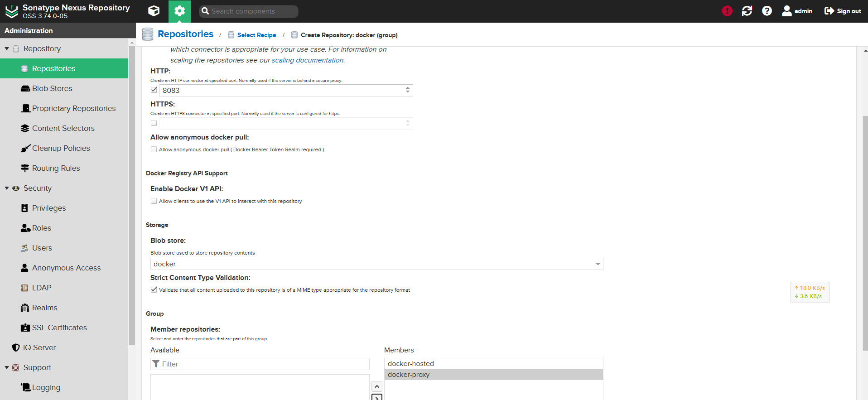Image resolution: width=868 pixels, height=400 pixels.
Task: Click the red health alert icon
Action: pos(727,11)
